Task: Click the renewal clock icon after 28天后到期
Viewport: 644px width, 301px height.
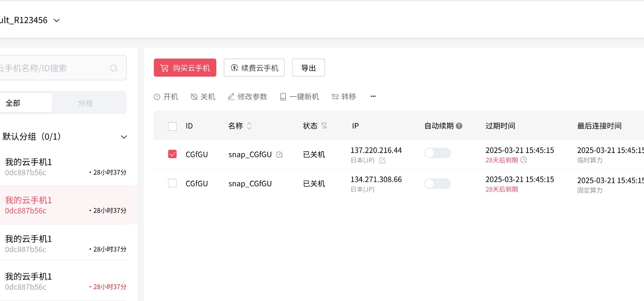Action: (x=524, y=160)
